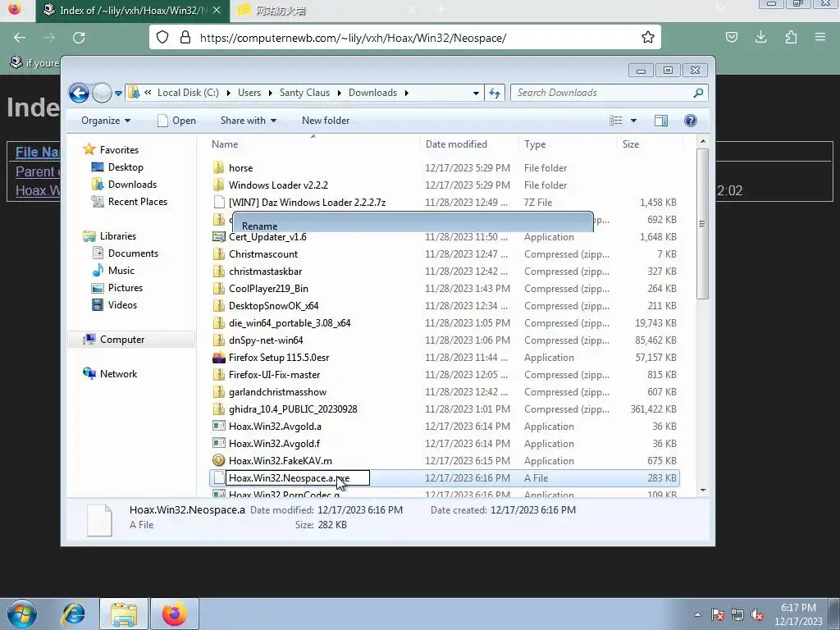Click the Explorer back arrow button
Screen dimensions: 840x630
pos(79,94)
